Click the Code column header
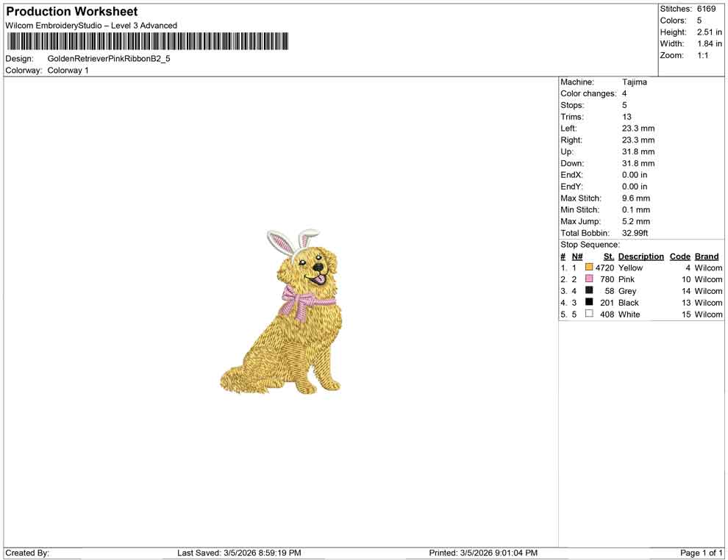Viewport: 728px width, 560px height. [679, 256]
